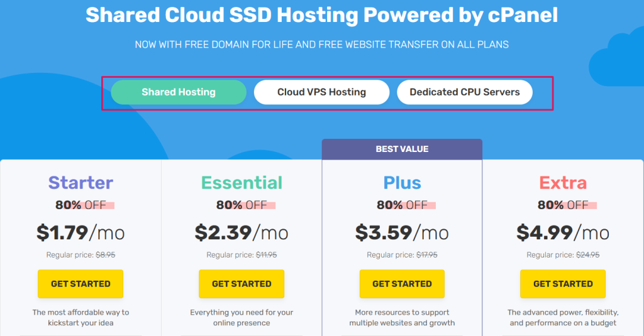Click the $1.79/mo price
This screenshot has width=644, height=336.
[x=80, y=232]
